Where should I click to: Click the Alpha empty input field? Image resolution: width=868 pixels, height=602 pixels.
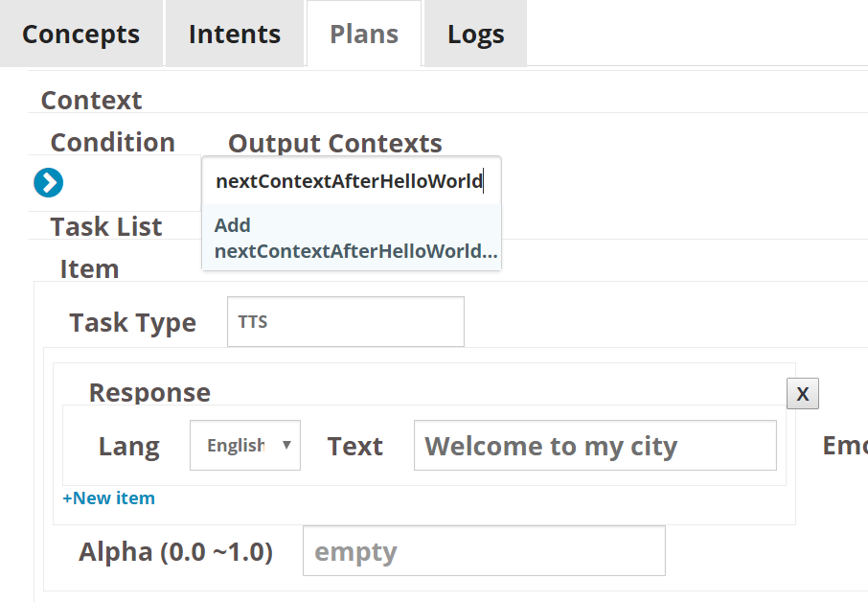(484, 551)
